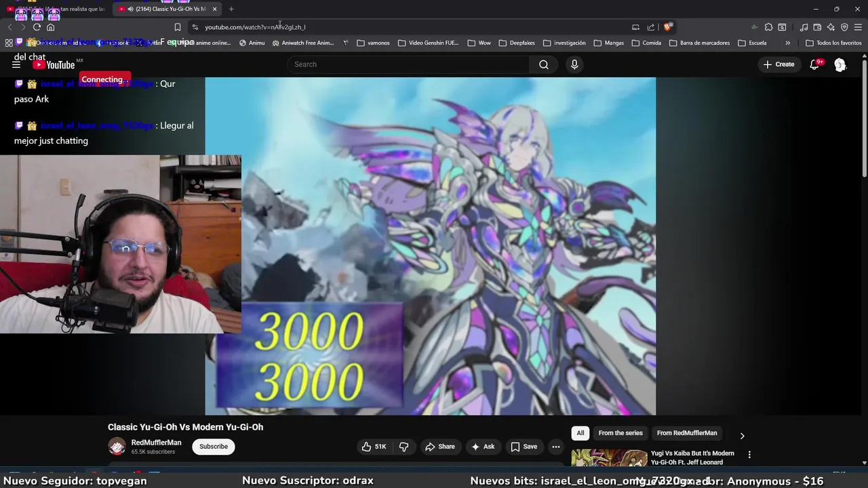Ask about this video button
Viewport: 868px width, 488px height.
pyautogui.click(x=483, y=447)
